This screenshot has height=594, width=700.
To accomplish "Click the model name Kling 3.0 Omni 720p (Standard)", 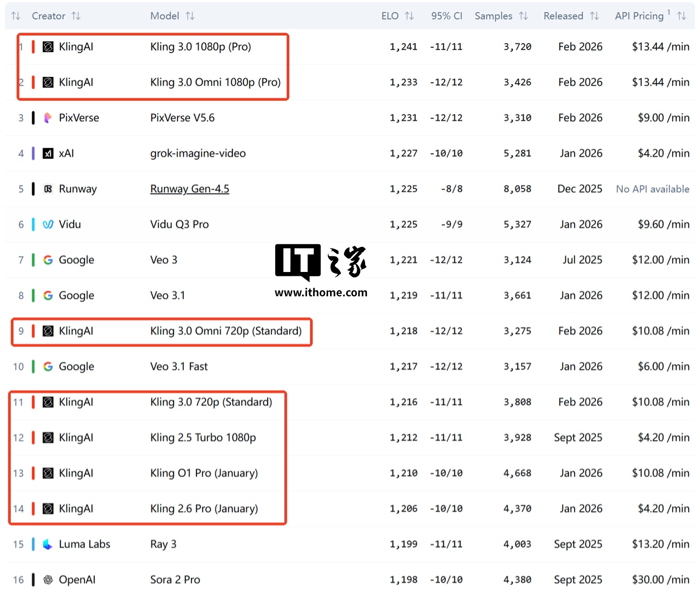I will click(226, 331).
